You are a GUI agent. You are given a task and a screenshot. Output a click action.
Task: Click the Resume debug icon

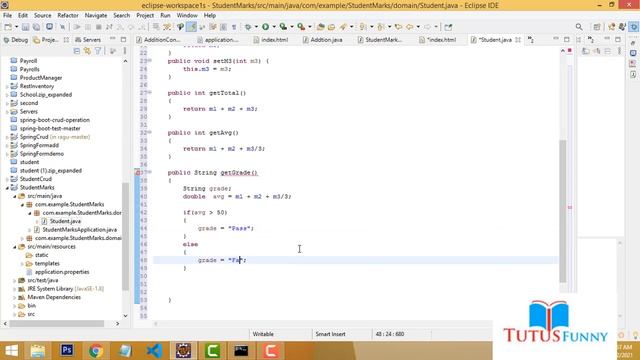pyautogui.click(x=77, y=27)
